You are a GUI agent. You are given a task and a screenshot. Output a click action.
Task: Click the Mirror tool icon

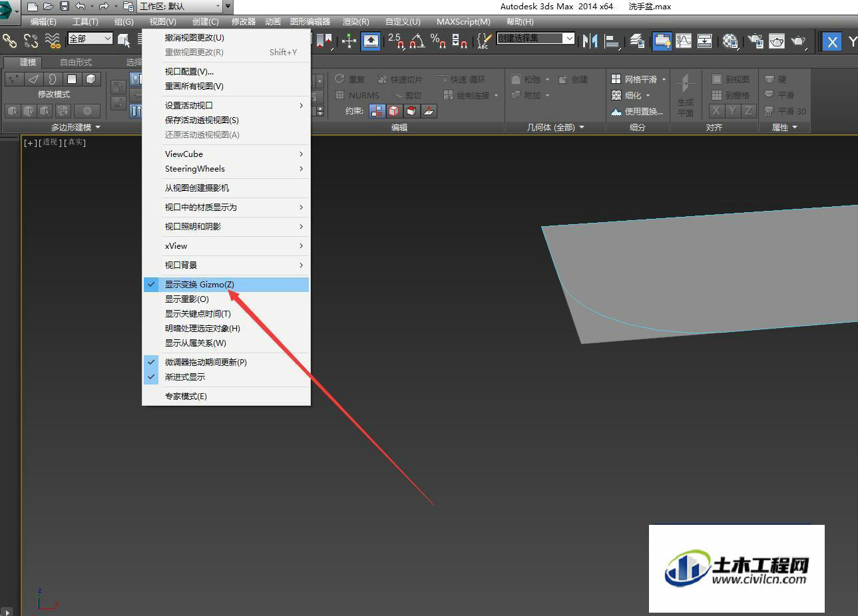click(590, 41)
